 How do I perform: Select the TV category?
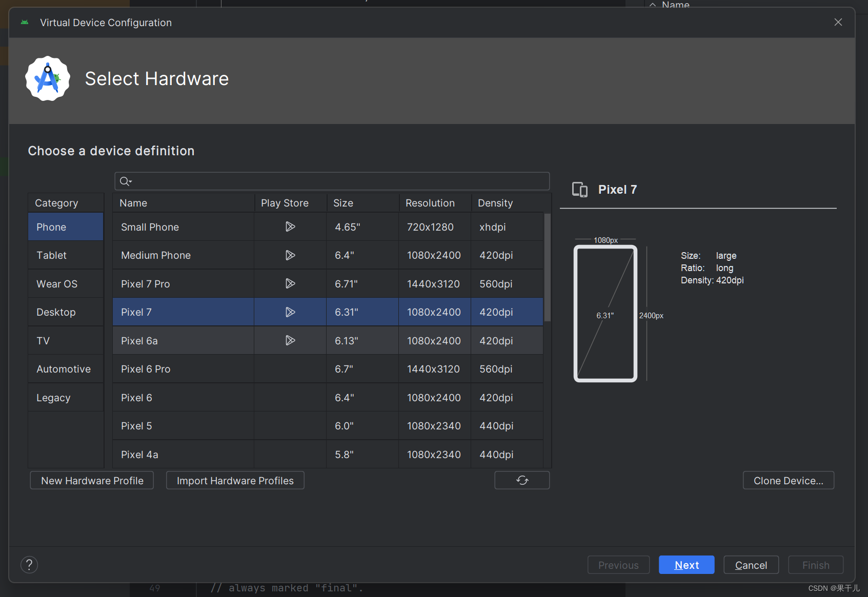[x=66, y=341]
